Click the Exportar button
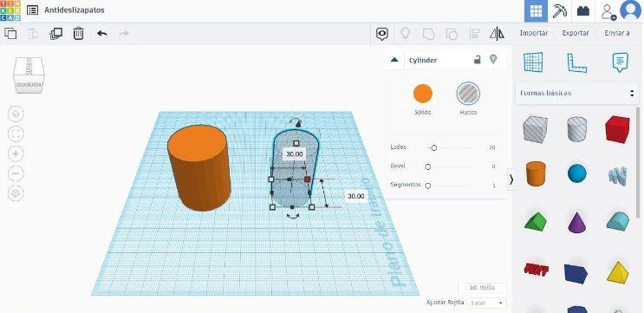Image resolution: width=644 pixels, height=313 pixels. pos(575,33)
